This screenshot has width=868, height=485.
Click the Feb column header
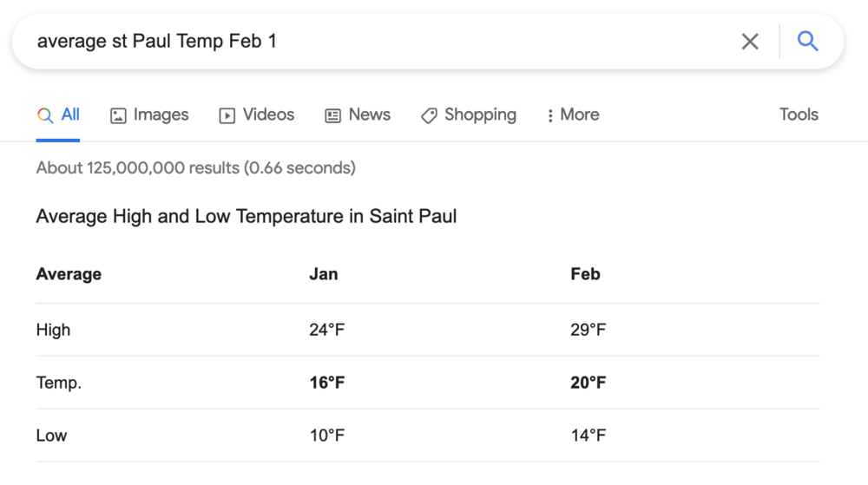(586, 274)
